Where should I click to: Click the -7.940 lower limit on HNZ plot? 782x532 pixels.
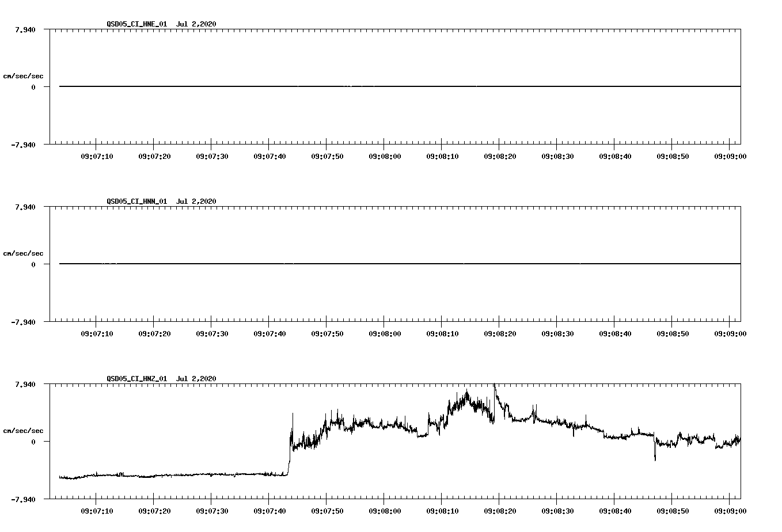[x=24, y=499]
